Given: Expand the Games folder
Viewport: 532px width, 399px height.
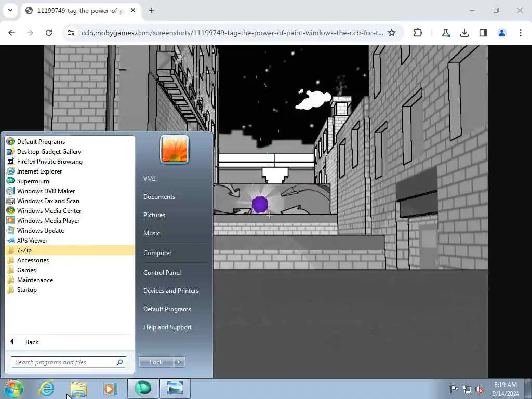Looking at the screenshot, I should [x=70, y=270].
